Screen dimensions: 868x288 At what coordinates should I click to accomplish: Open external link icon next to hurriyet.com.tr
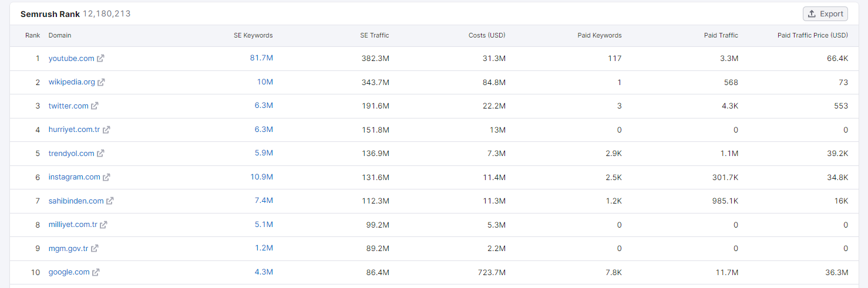tap(106, 130)
